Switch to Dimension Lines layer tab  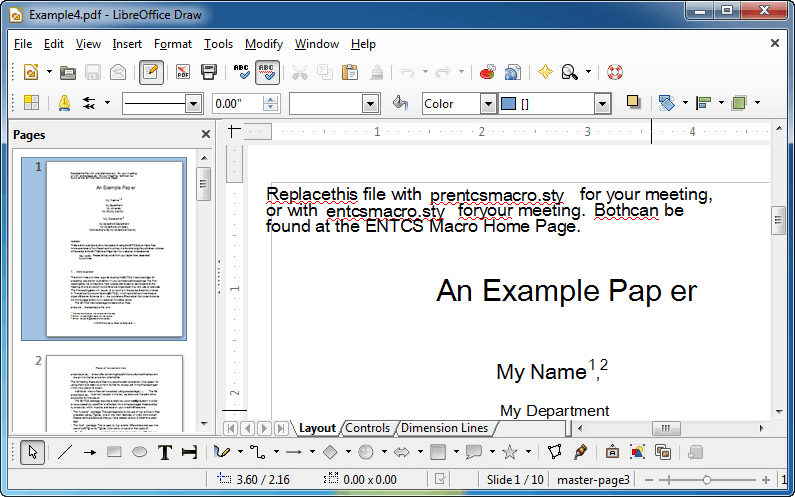(444, 428)
